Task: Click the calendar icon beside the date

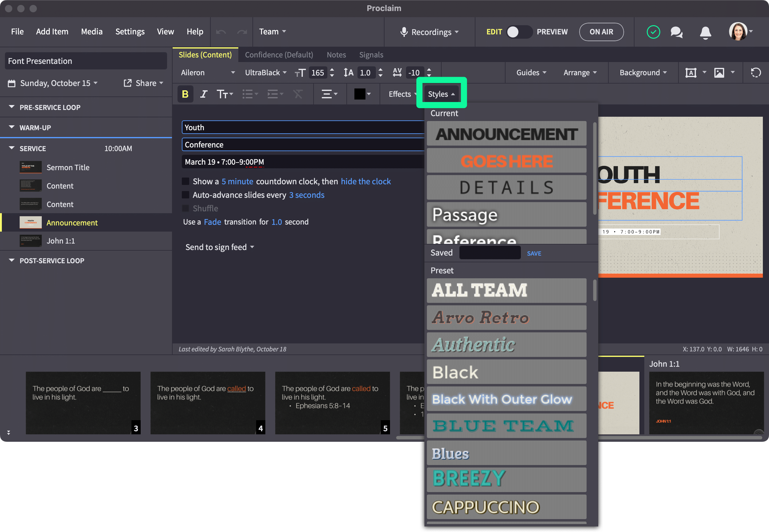Action: [x=12, y=83]
